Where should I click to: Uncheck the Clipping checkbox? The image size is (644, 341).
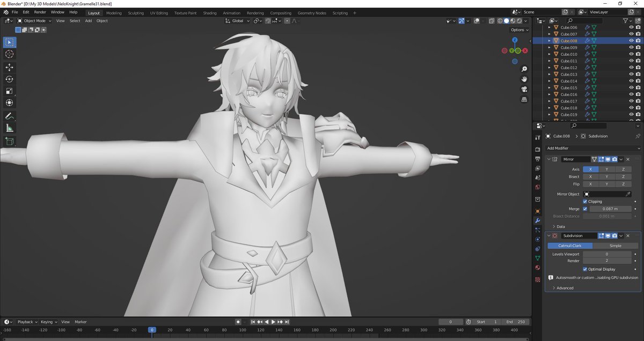pyautogui.click(x=585, y=202)
